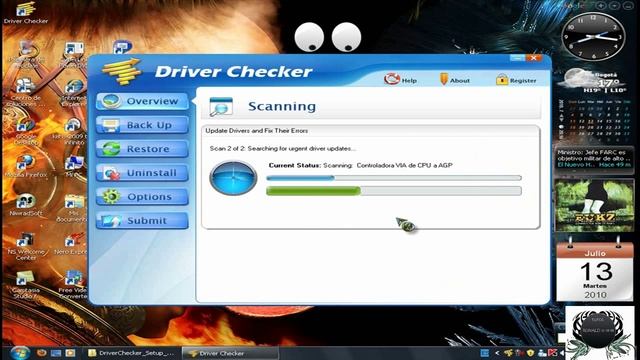Open the Back Up section
The width and height of the screenshot is (640, 360).
point(142,125)
